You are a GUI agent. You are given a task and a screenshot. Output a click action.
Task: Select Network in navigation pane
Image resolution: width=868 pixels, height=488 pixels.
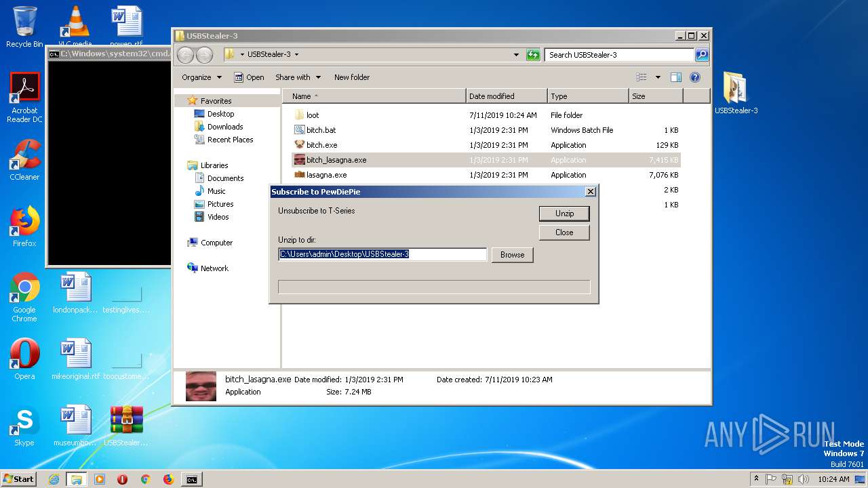point(214,268)
